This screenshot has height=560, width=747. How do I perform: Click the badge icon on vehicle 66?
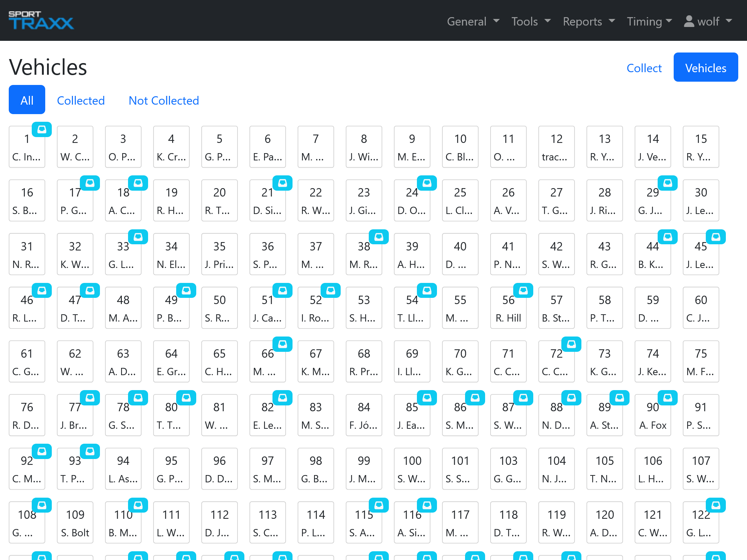tap(283, 344)
